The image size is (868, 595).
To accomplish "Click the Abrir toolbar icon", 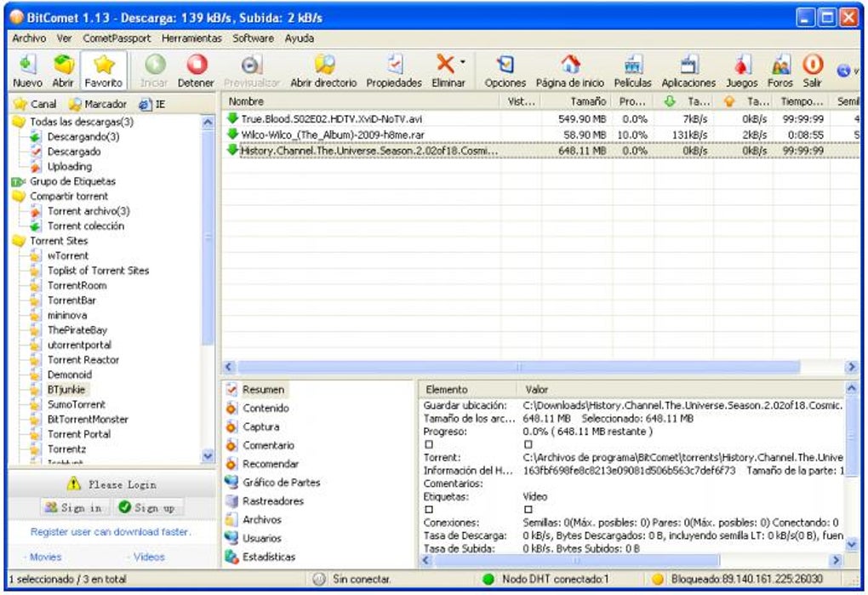I will click(63, 66).
